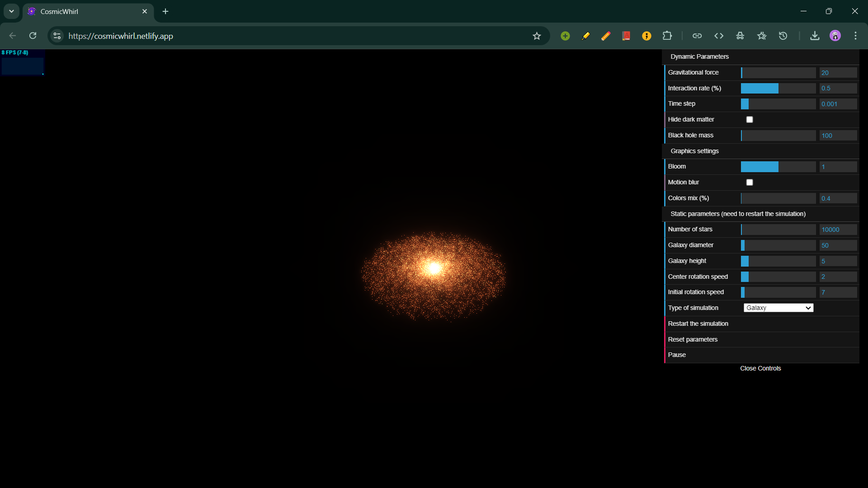Open a new tab with plus button

[165, 11]
